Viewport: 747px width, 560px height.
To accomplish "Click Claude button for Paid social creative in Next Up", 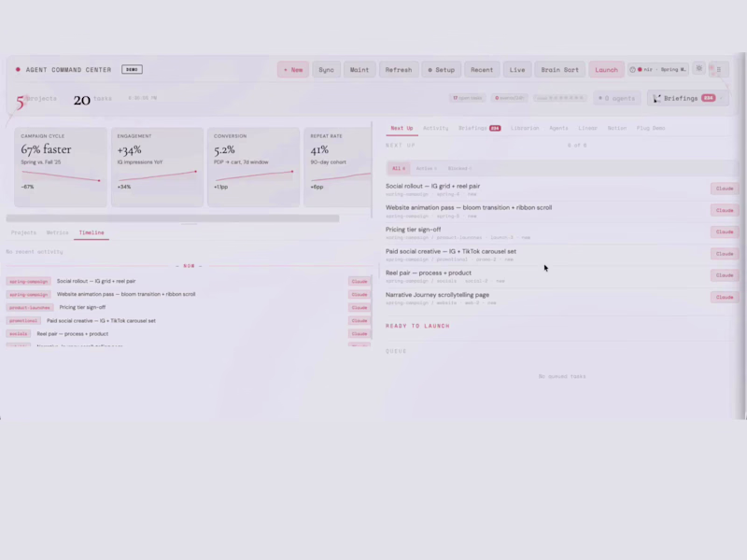I will click(725, 254).
